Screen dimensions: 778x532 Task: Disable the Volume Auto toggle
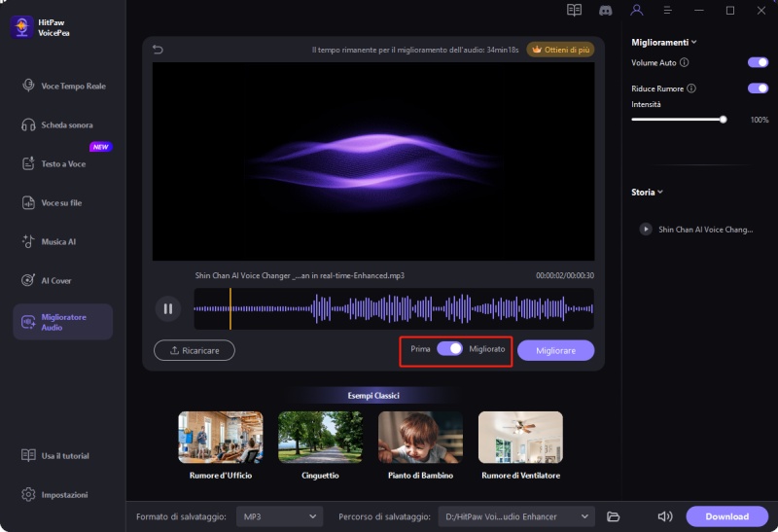758,63
